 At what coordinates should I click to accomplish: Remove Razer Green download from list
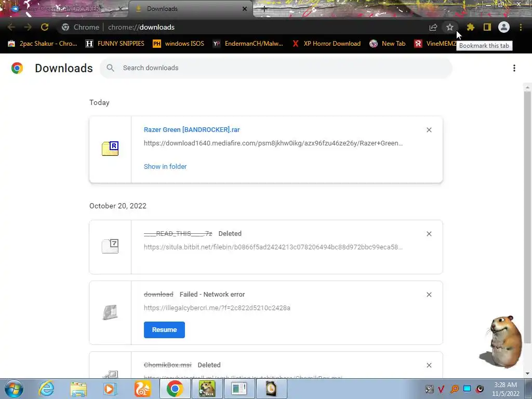pos(429,130)
